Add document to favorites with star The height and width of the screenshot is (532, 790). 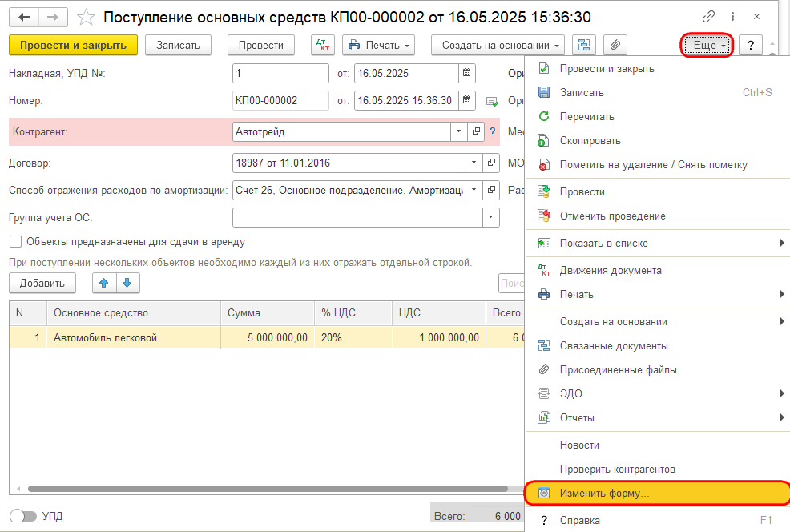tap(87, 18)
